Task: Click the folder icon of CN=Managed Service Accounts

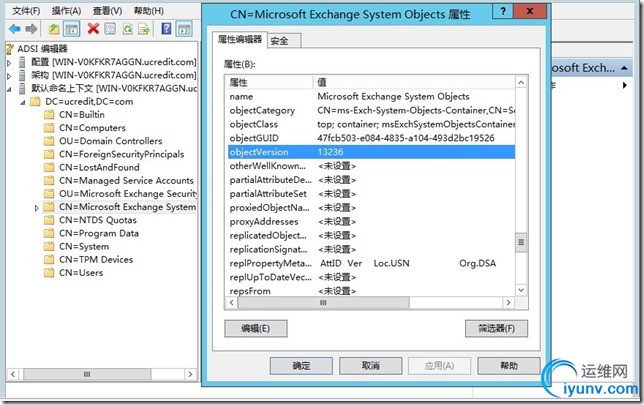Action: coord(49,180)
